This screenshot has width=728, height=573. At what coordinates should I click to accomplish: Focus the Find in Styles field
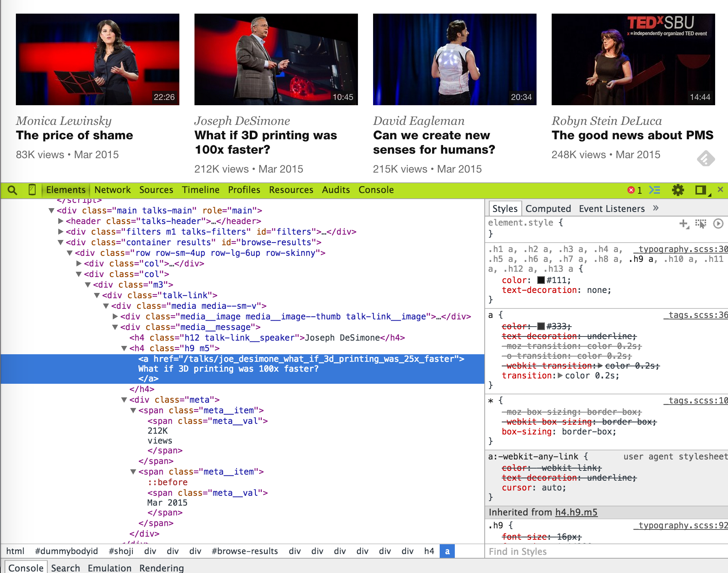(606, 551)
